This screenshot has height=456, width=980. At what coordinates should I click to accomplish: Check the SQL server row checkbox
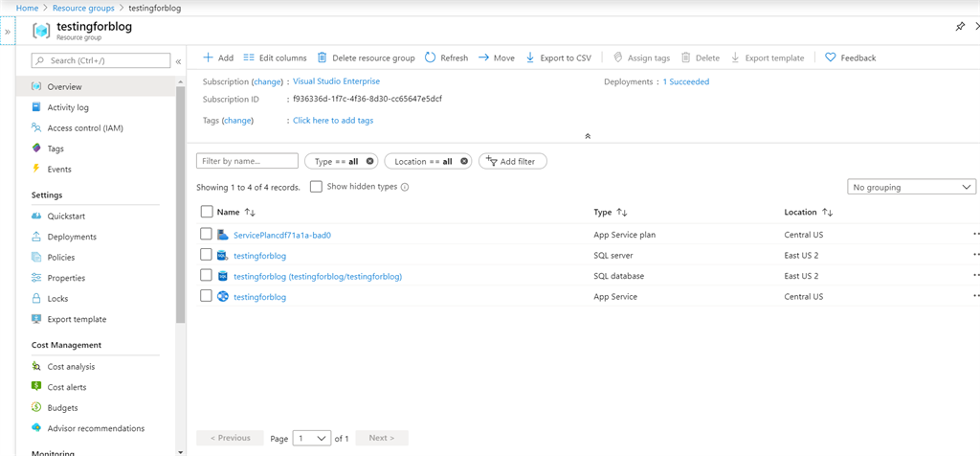[207, 255]
